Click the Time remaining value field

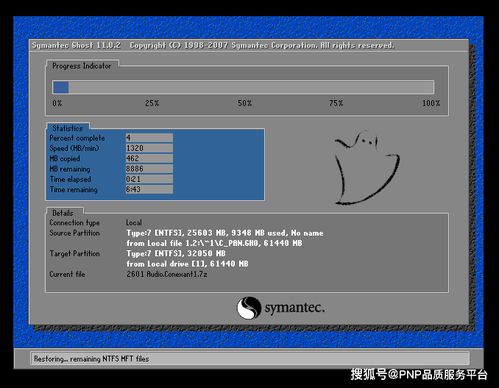tap(149, 189)
